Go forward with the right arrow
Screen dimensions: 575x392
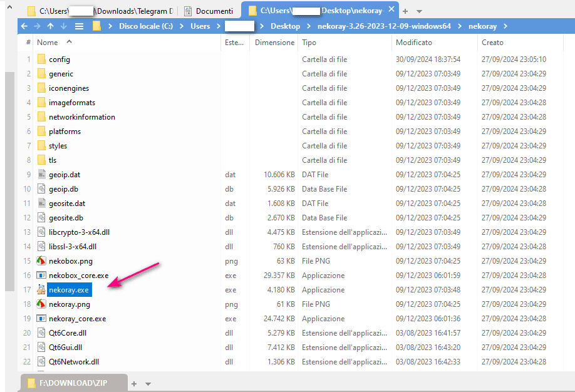[37, 26]
